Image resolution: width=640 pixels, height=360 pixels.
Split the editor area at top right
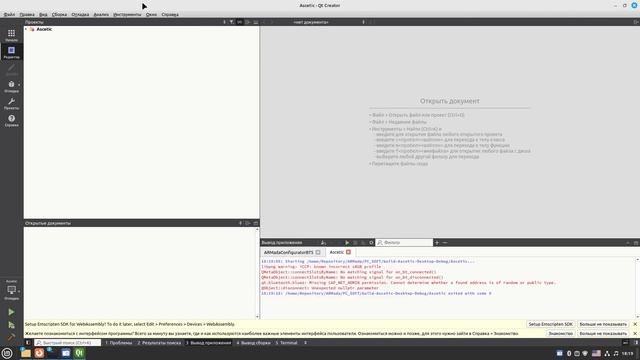click(x=636, y=22)
